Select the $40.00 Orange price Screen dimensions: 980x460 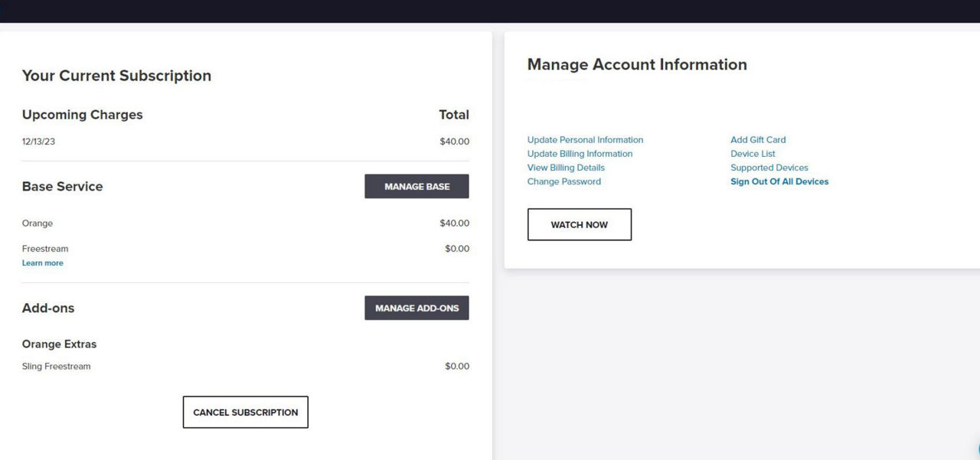pyautogui.click(x=454, y=223)
